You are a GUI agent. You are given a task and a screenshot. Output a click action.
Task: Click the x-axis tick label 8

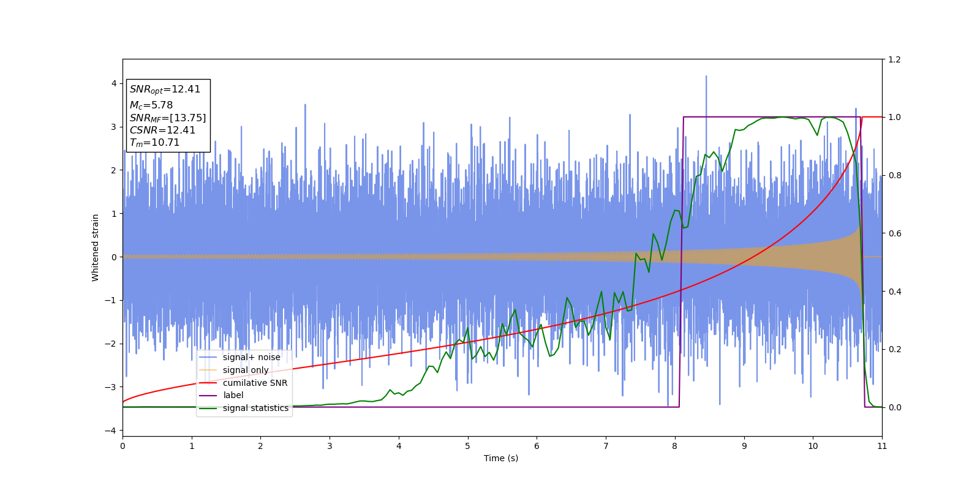pyautogui.click(x=675, y=446)
